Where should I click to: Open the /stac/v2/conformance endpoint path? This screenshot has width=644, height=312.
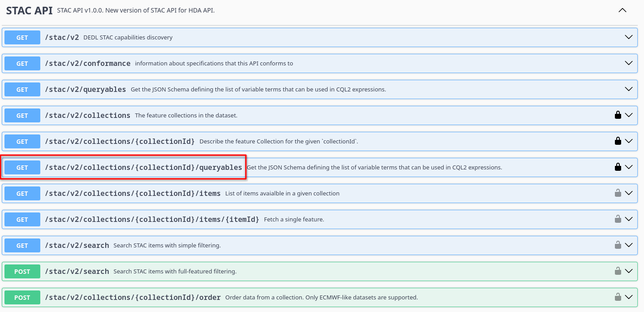(x=87, y=64)
